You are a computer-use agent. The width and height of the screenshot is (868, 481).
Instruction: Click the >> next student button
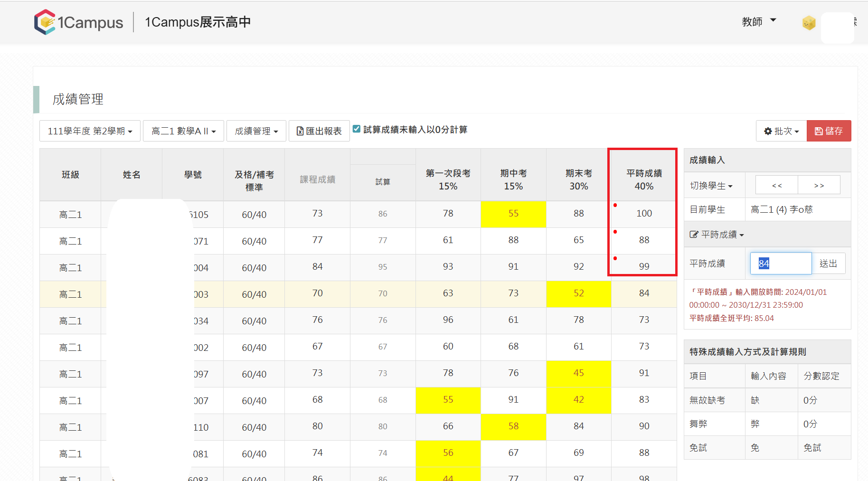point(819,185)
